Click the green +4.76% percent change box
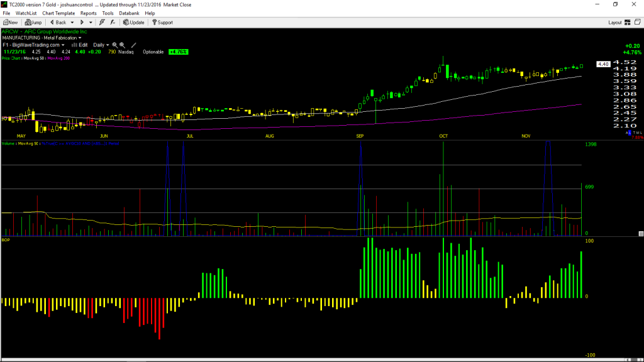This screenshot has height=362, width=644. point(178,52)
